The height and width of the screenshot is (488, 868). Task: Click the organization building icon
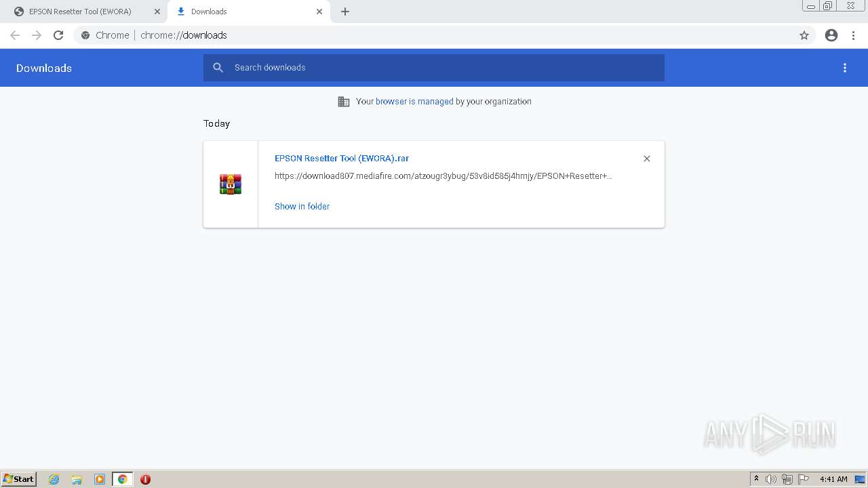344,102
